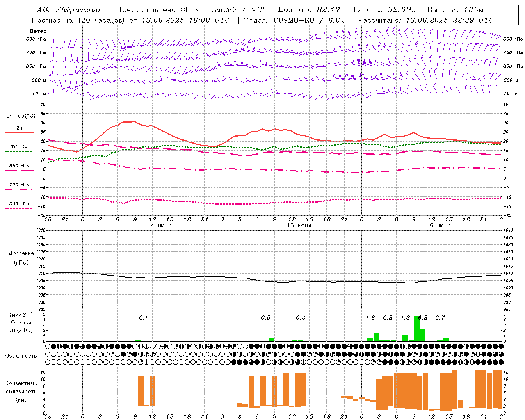525x420 pixels.
Task: Click the 'Осадки' precipitation panel label
Action: (21, 322)
